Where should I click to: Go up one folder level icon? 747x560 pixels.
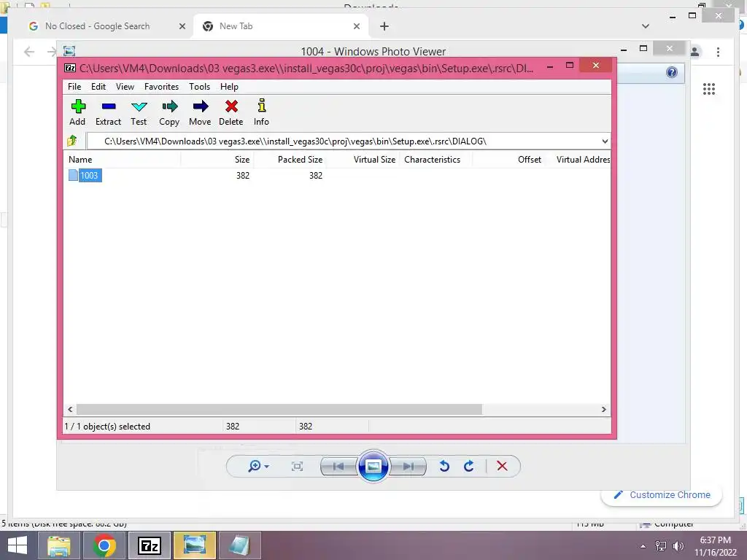click(x=72, y=141)
